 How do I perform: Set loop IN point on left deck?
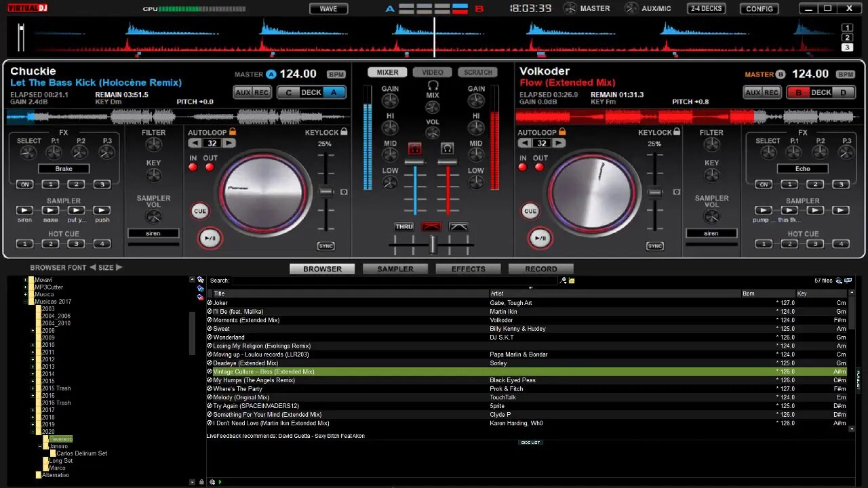(x=193, y=167)
